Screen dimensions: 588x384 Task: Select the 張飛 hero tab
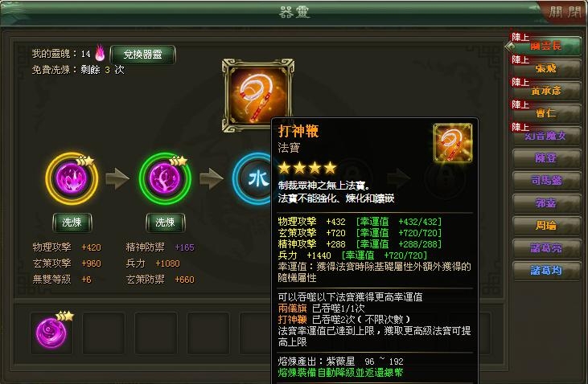[x=545, y=68]
